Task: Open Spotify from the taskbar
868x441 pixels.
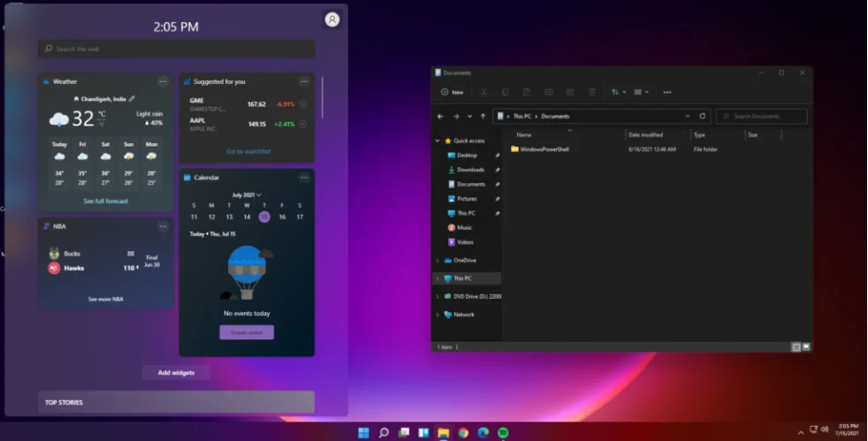Action: [503, 432]
